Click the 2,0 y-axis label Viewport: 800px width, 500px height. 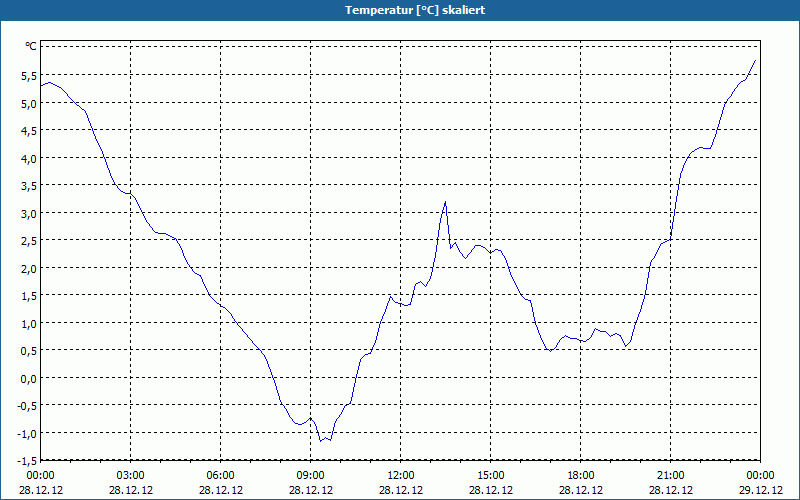tap(29, 268)
